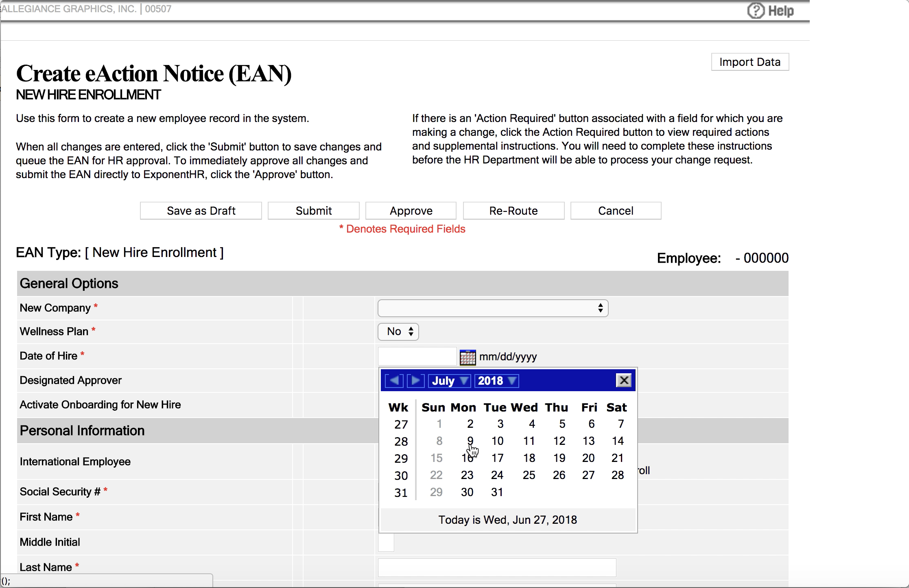Expand the New Company dropdown
909x588 pixels.
tap(493, 308)
